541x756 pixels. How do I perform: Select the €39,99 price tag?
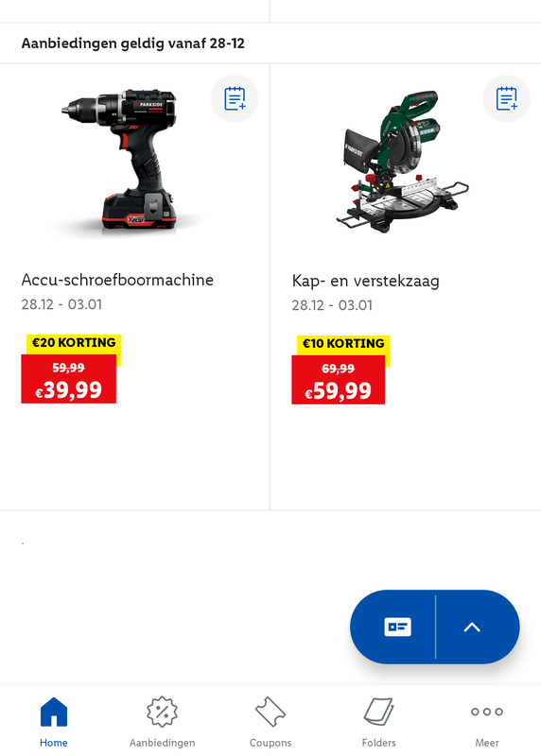tap(68, 379)
